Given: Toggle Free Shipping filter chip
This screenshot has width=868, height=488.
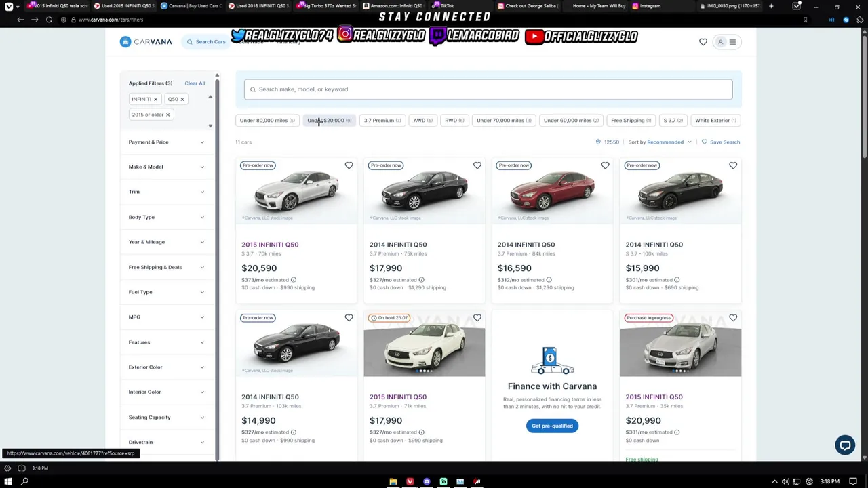Looking at the screenshot, I should [631, 121].
